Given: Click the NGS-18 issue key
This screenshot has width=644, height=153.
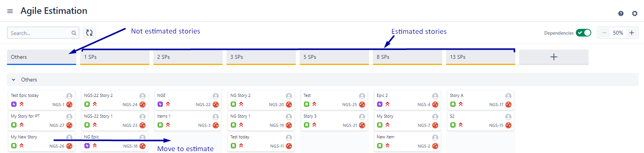Looking at the screenshot, I should click(130, 146).
